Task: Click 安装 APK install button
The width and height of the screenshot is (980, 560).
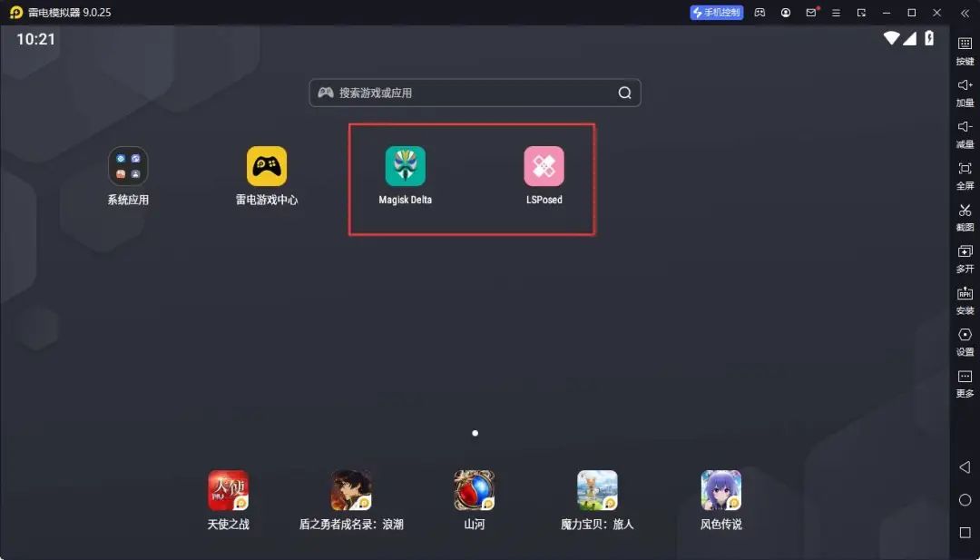Action: point(965,300)
